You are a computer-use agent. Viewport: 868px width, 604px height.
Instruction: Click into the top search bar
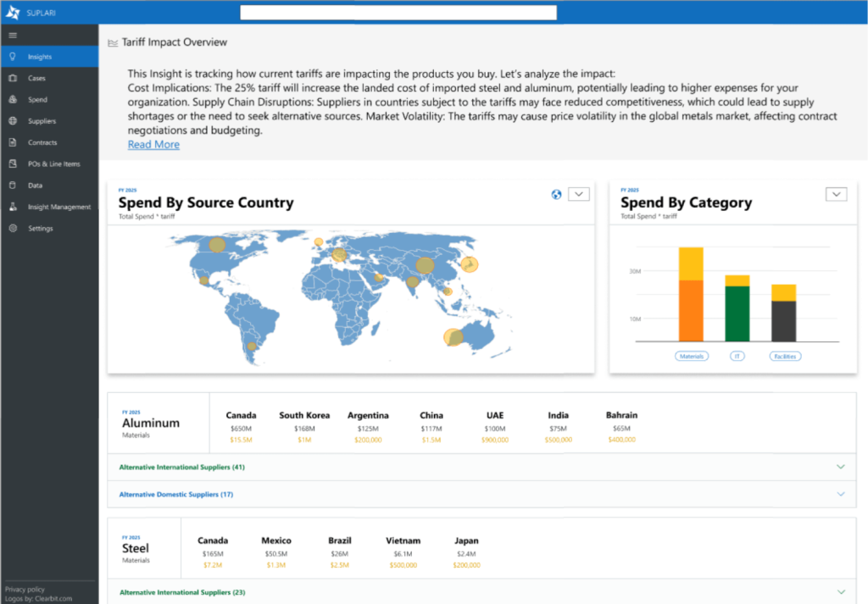(x=398, y=12)
